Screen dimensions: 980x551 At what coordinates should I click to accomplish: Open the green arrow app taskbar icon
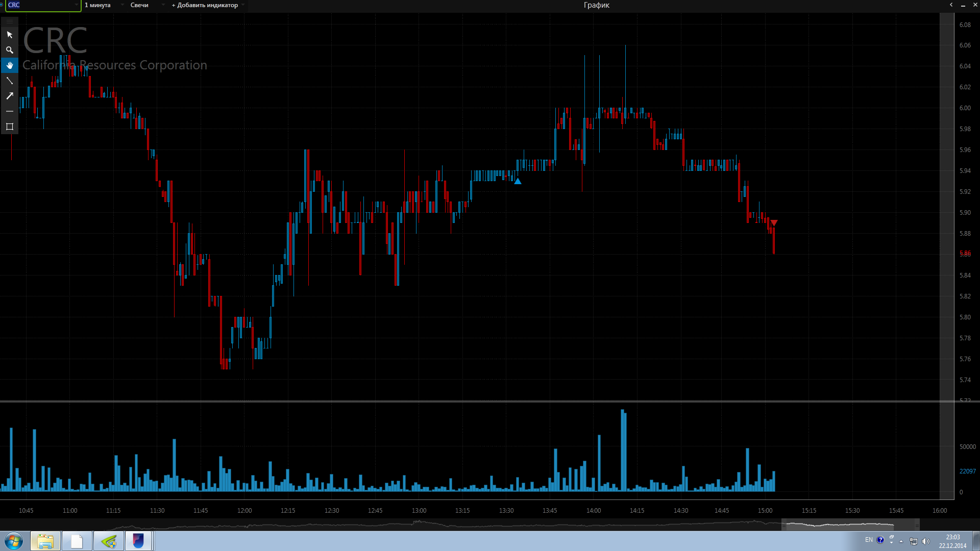pos(109,541)
